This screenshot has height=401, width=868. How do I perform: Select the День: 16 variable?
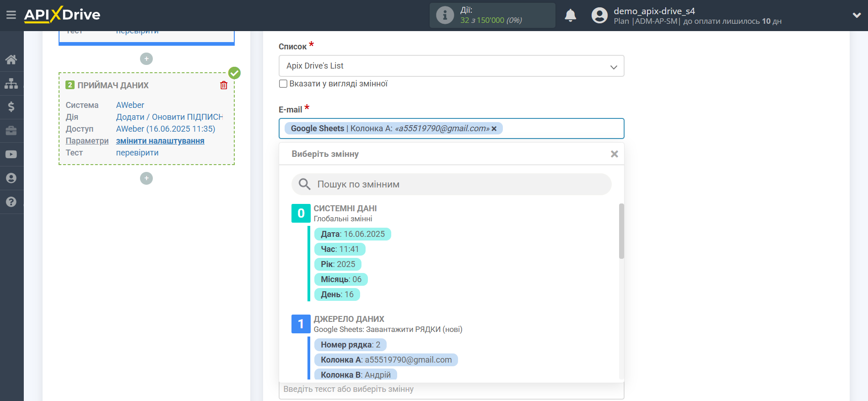337,294
